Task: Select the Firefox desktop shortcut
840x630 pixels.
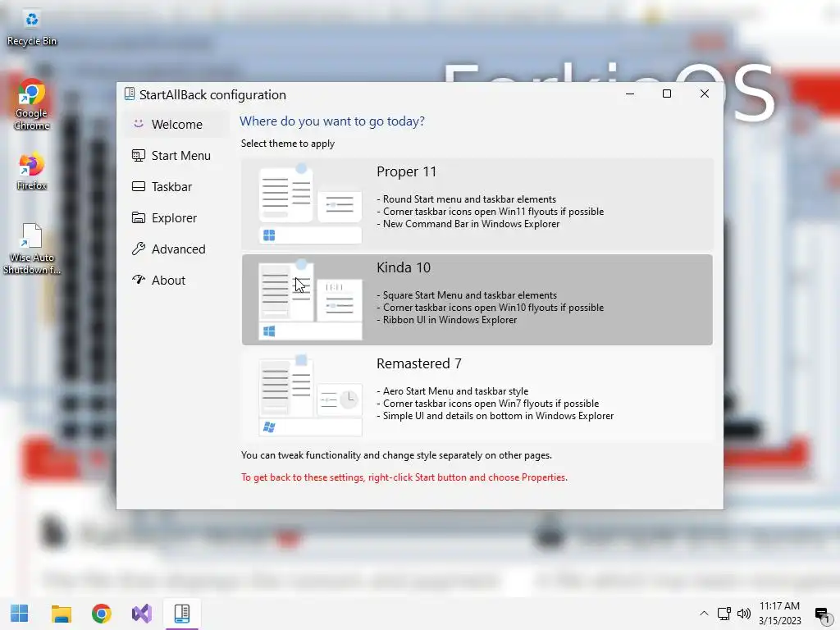Action: [x=32, y=171]
